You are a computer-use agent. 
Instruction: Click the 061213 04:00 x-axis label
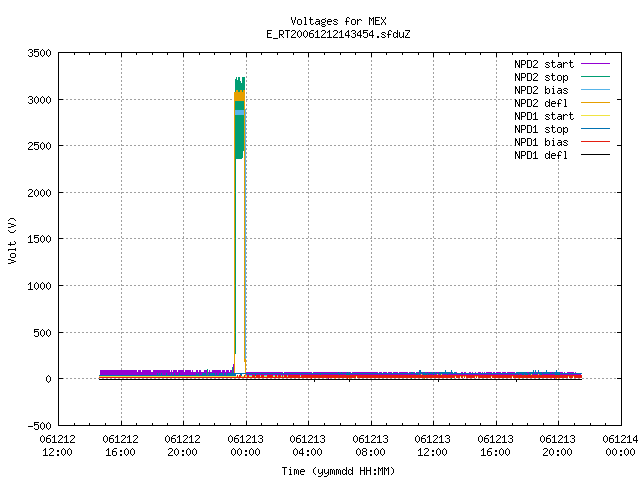[307, 446]
